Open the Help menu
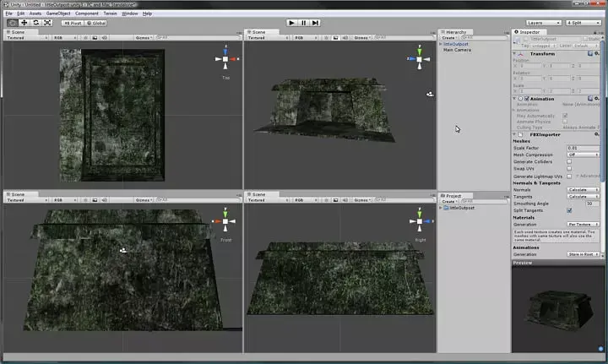 pos(147,14)
